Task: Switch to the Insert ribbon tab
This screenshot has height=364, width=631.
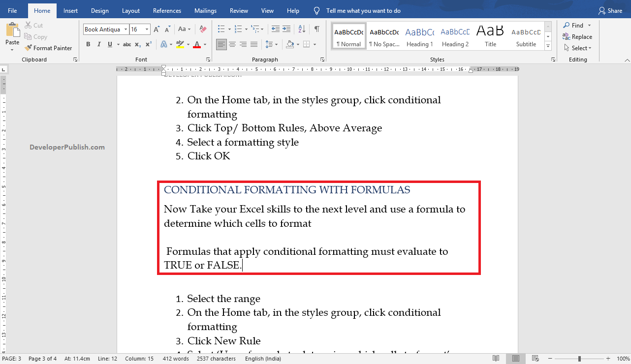Action: click(x=70, y=10)
